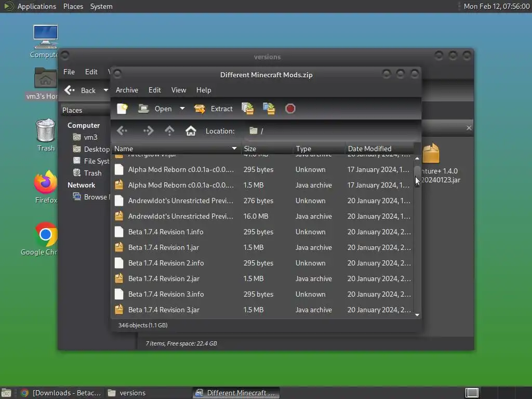Click Back button in versions window
Screen dimensions: 532x399
[81, 90]
